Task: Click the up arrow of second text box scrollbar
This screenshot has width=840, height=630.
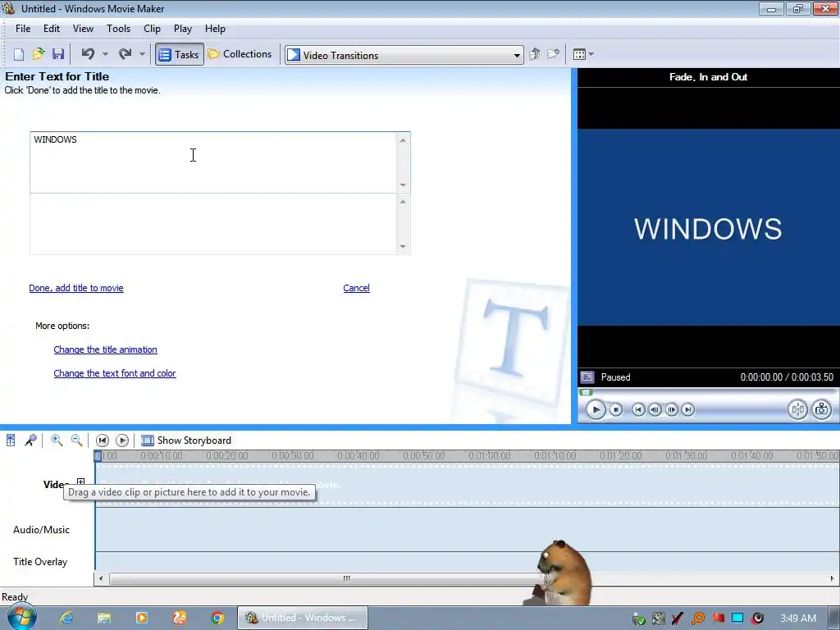Action: point(403,202)
